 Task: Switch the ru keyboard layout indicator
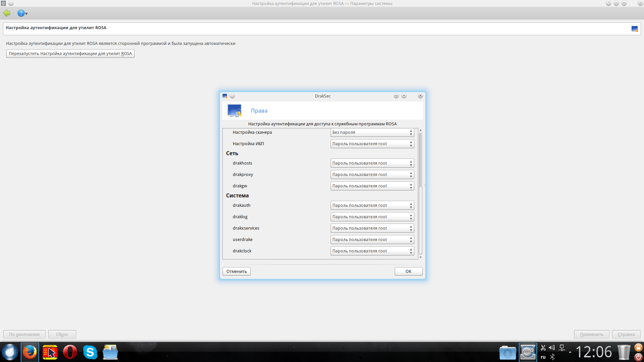543,357
